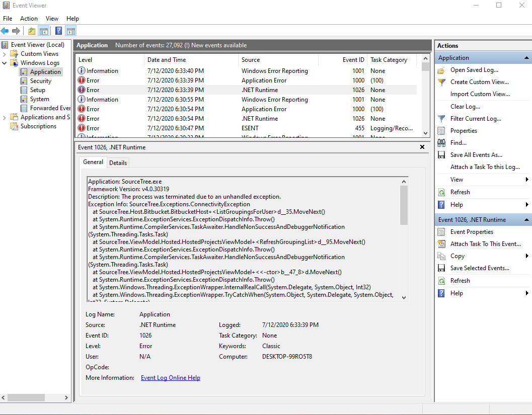
Task: Sort events by Level column header
Action: (110, 60)
